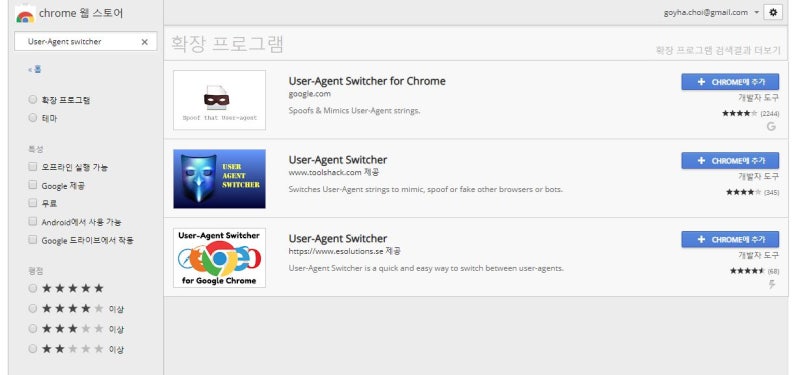Image resolution: width=800 pixels, height=375 pixels.
Task: Open the blue mask User Agent Switcher thumbnail
Action: (x=219, y=179)
